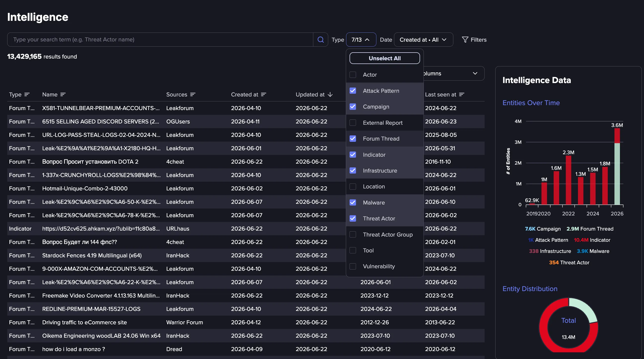Open the Filters panel

(474, 40)
